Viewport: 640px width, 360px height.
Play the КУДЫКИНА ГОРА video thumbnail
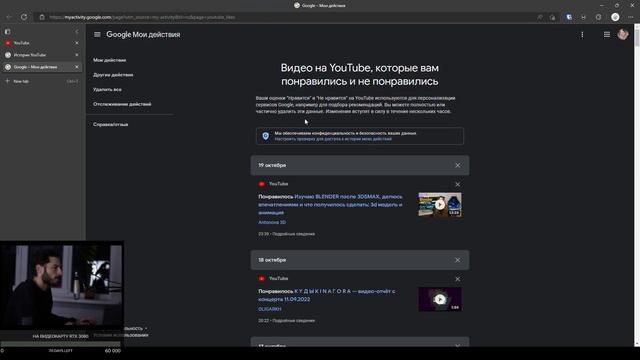pyautogui.click(x=440, y=299)
